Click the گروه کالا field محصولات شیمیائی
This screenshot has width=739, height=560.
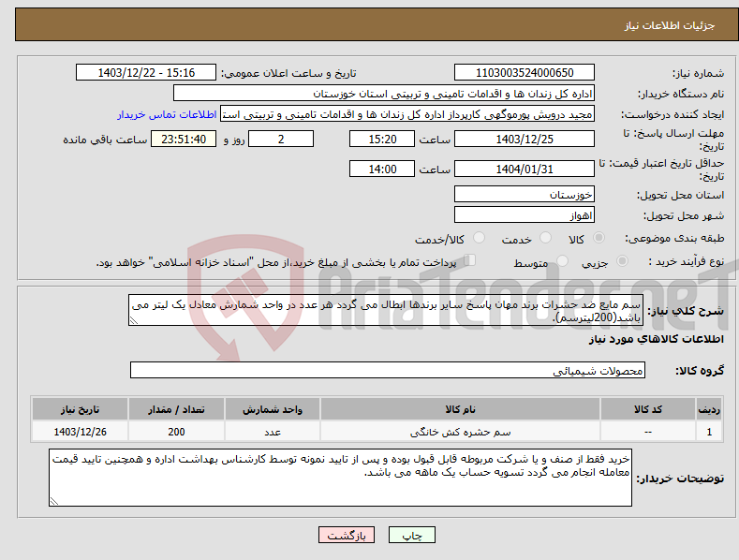click(x=388, y=370)
